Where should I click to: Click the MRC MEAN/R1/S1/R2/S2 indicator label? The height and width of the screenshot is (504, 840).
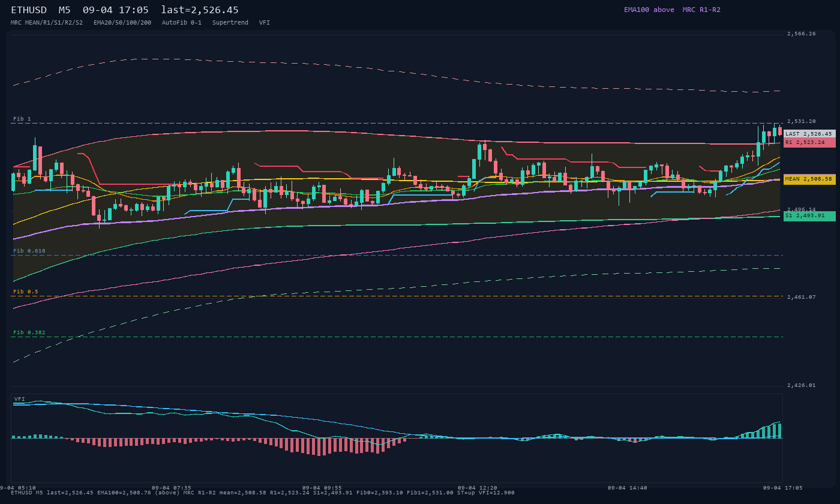47,22
